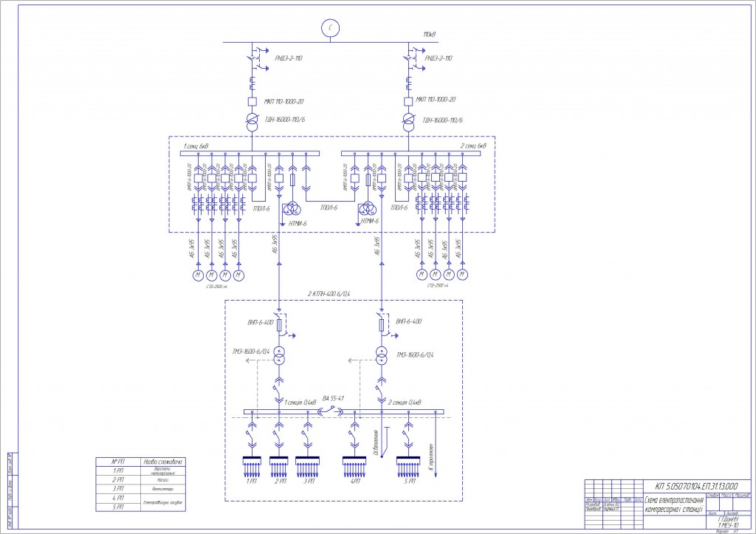Click the 'Схема електропостачання' title block text

point(674,500)
